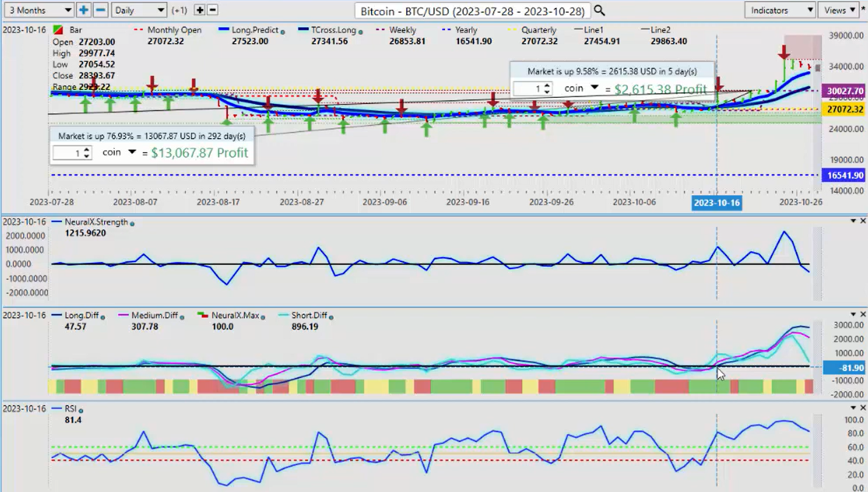
Task: Click the 2023-08-17 date axis label
Action: click(x=216, y=202)
